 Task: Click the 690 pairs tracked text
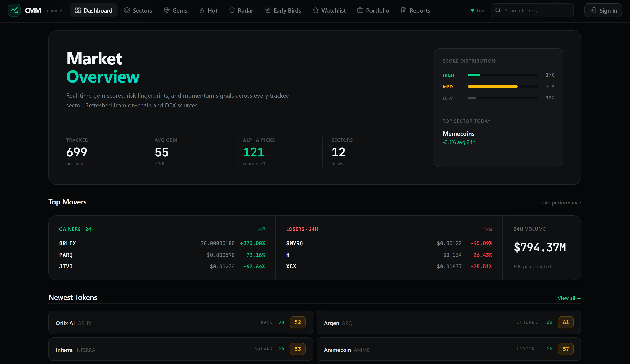[532, 267]
